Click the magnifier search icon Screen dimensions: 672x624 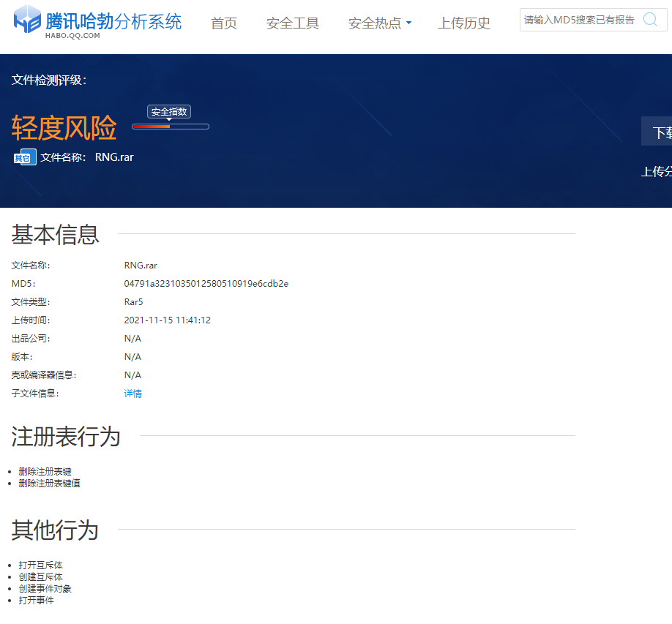point(649,20)
